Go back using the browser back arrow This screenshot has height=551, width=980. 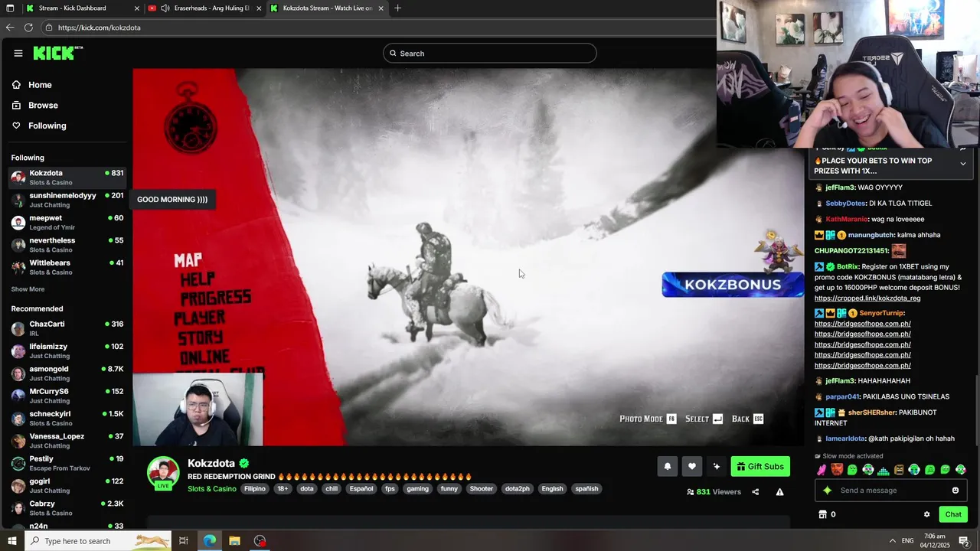coord(10,28)
